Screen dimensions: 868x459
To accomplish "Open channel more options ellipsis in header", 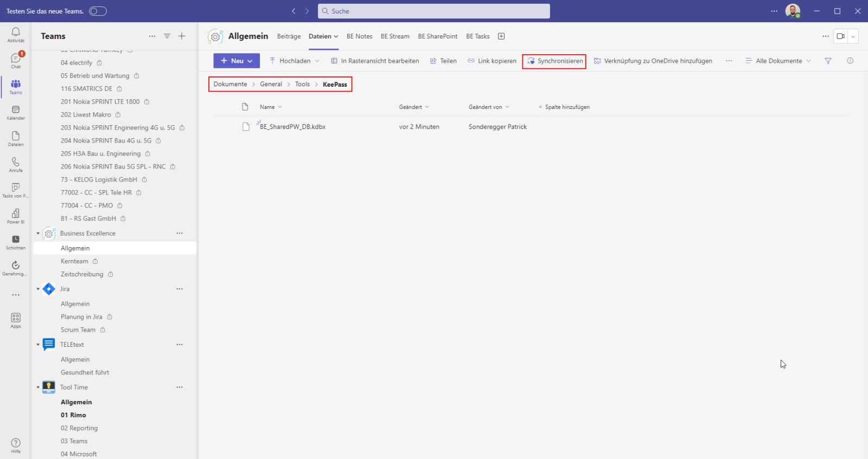I will [826, 36].
